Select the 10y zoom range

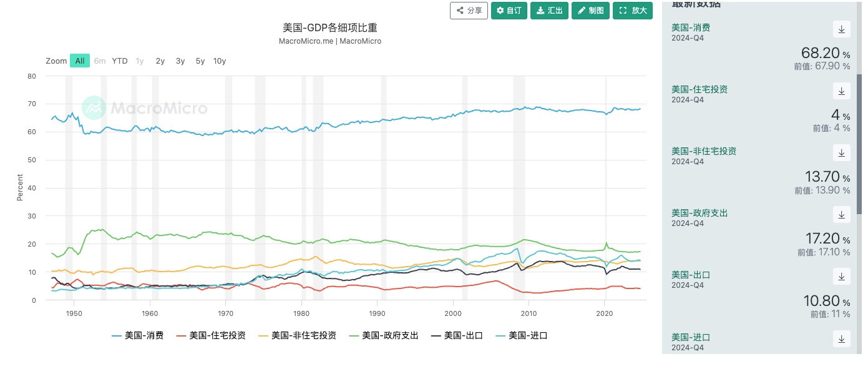(x=219, y=61)
